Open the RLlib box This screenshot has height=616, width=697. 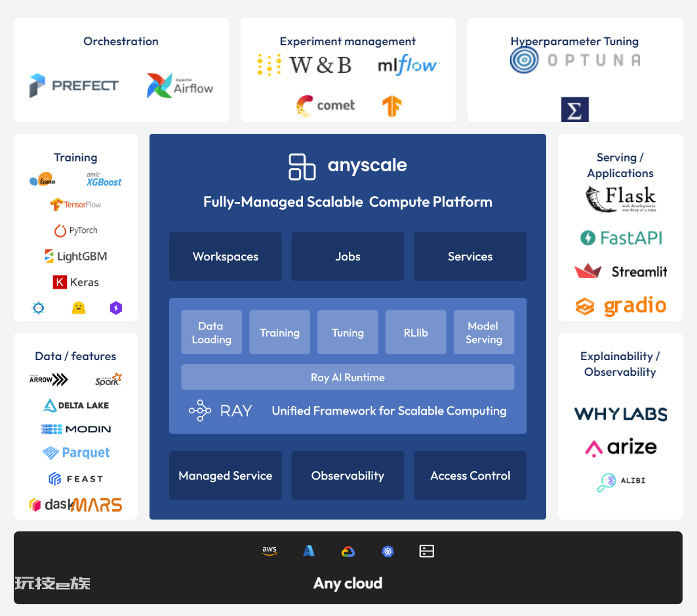416,332
